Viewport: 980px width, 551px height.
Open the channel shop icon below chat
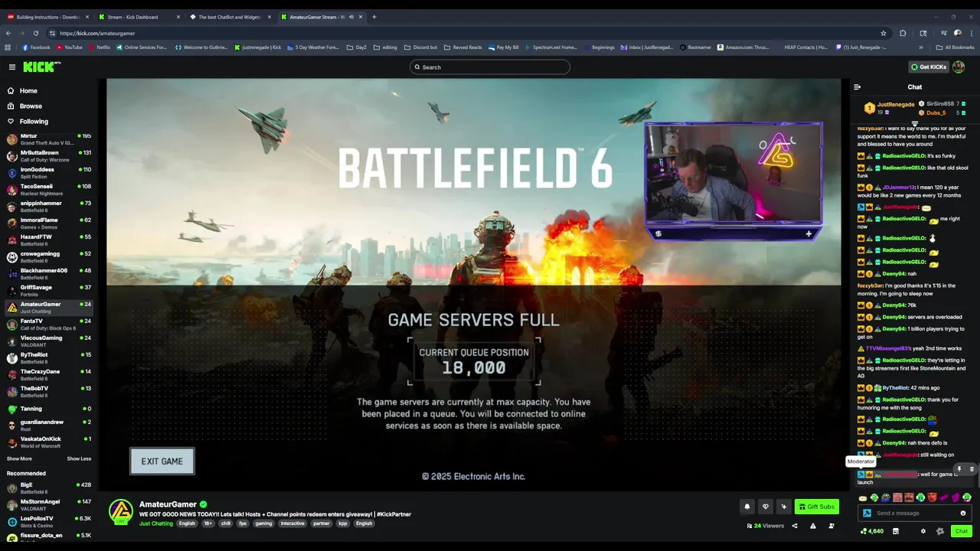tap(895, 531)
